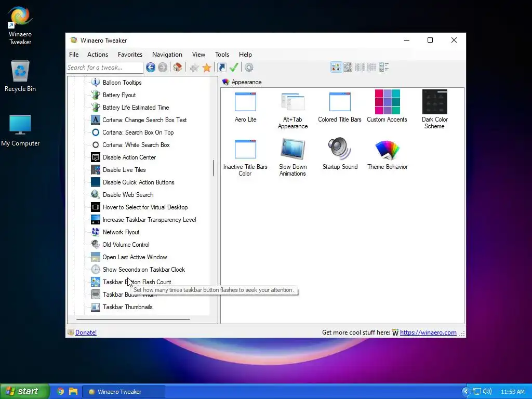Click the create shortcut arrow icon

pyautogui.click(x=221, y=68)
